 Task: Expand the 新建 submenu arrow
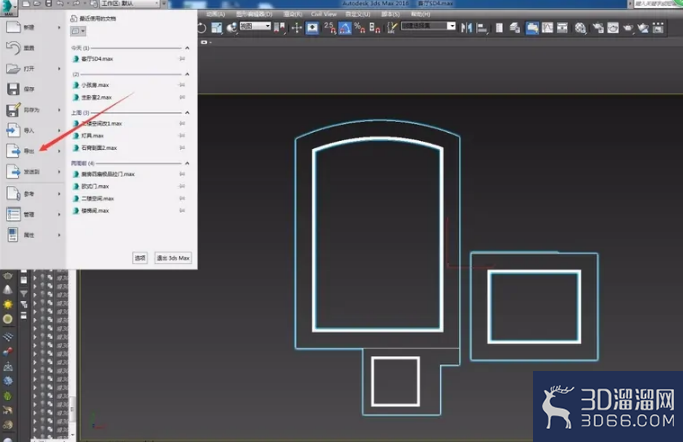pyautogui.click(x=59, y=27)
